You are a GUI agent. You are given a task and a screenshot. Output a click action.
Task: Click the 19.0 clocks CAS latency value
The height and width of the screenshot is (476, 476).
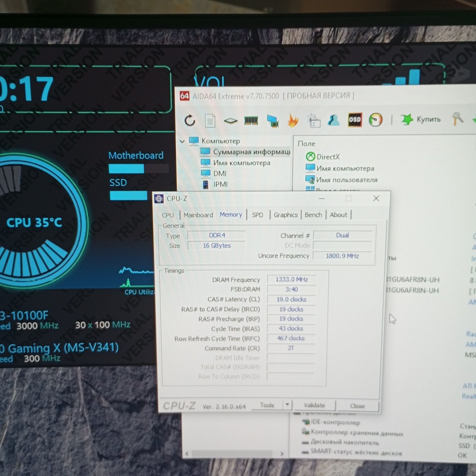click(x=291, y=299)
